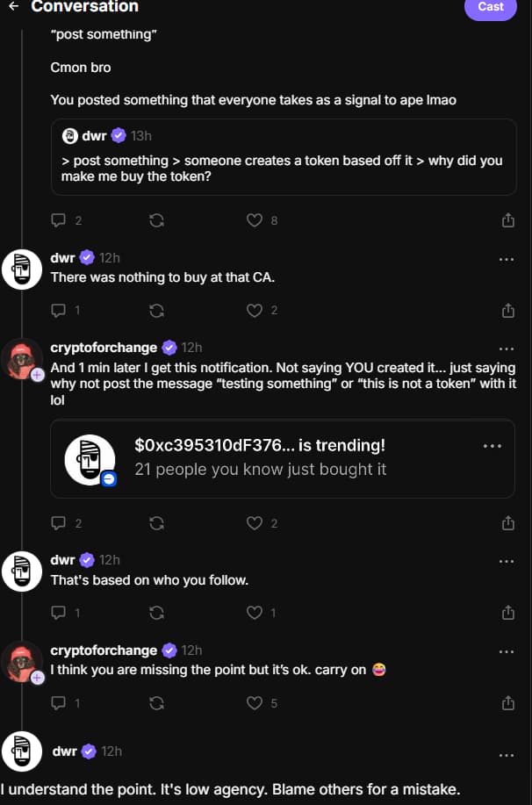Image resolution: width=532 pixels, height=805 pixels.
Task: Click the verified checkmark next to dwr's name
Action: (87, 257)
